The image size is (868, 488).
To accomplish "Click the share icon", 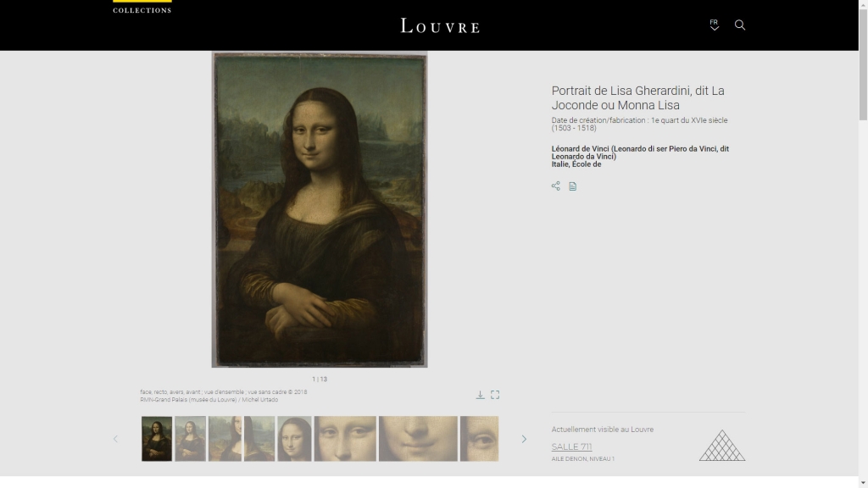I will coord(555,186).
